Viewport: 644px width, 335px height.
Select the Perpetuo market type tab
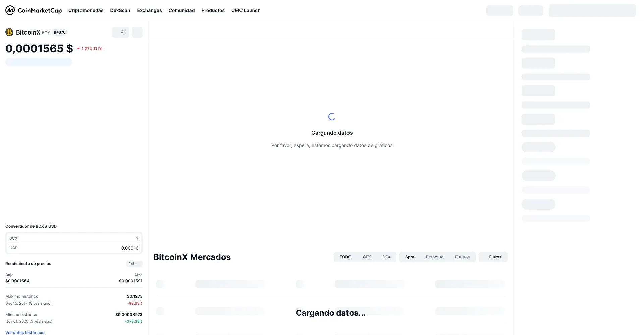(x=435, y=257)
